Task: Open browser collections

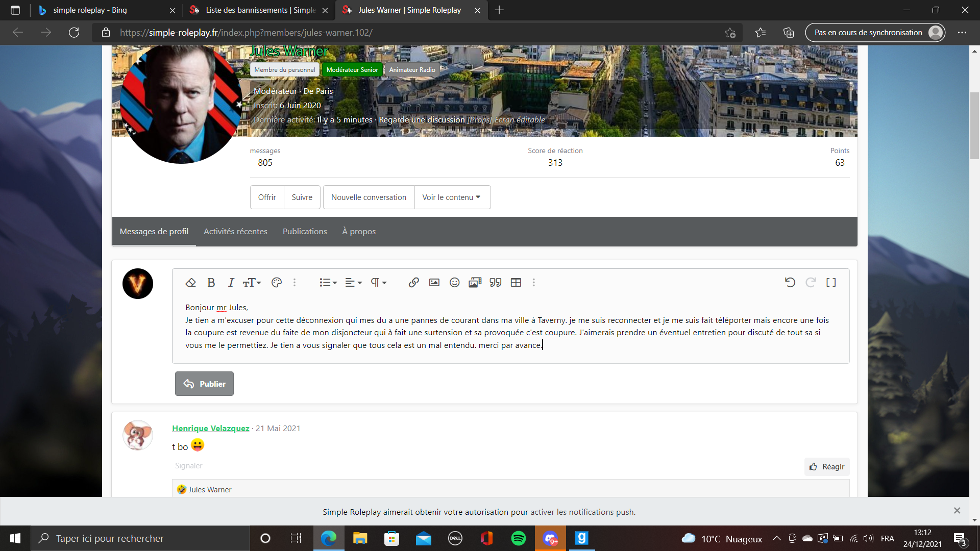Action: coord(789,33)
